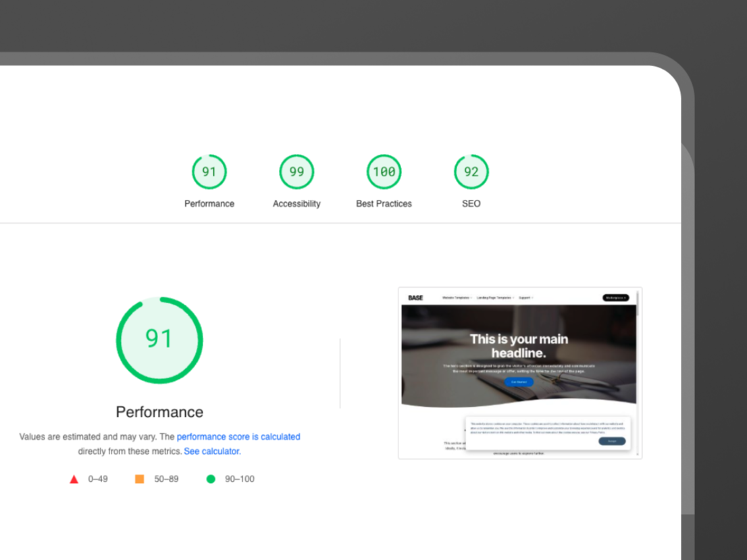
Task: Open the Support dropdown in the preview navigation
Action: [525, 297]
